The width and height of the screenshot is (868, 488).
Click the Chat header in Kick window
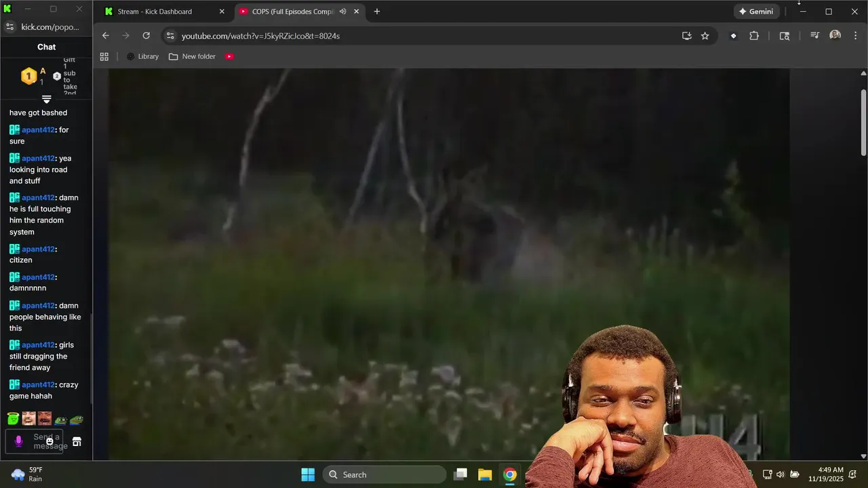46,47
